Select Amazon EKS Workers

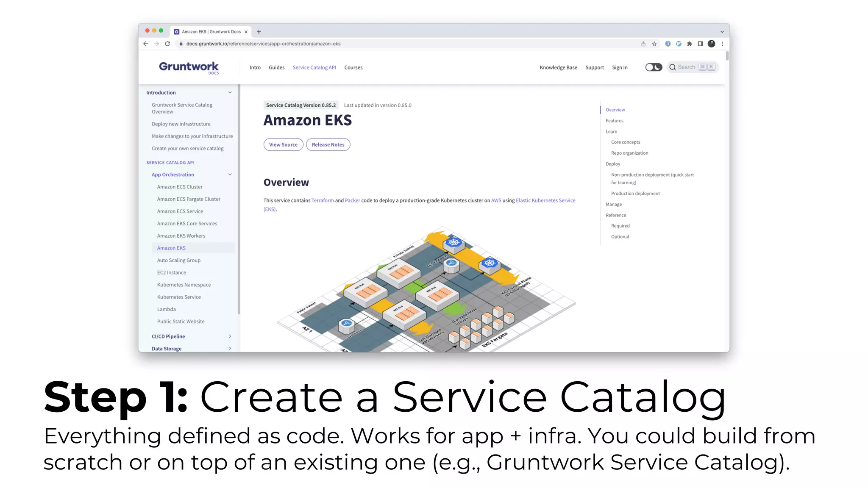pos(181,236)
